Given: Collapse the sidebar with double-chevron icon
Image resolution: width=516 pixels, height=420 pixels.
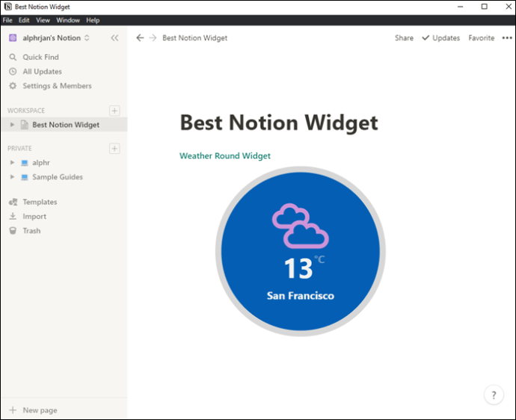Looking at the screenshot, I should (114, 38).
